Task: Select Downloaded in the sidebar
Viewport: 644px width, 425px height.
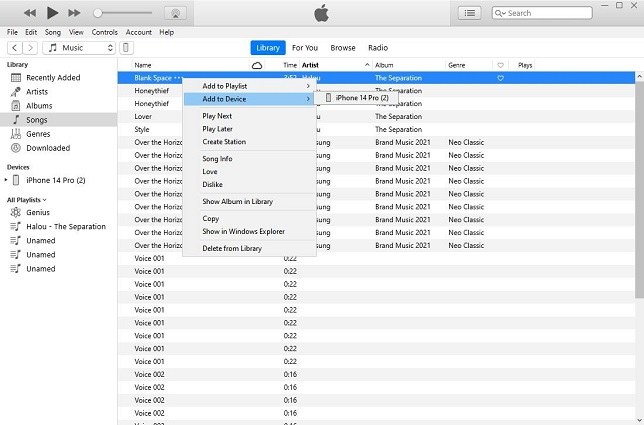Action: [58, 148]
